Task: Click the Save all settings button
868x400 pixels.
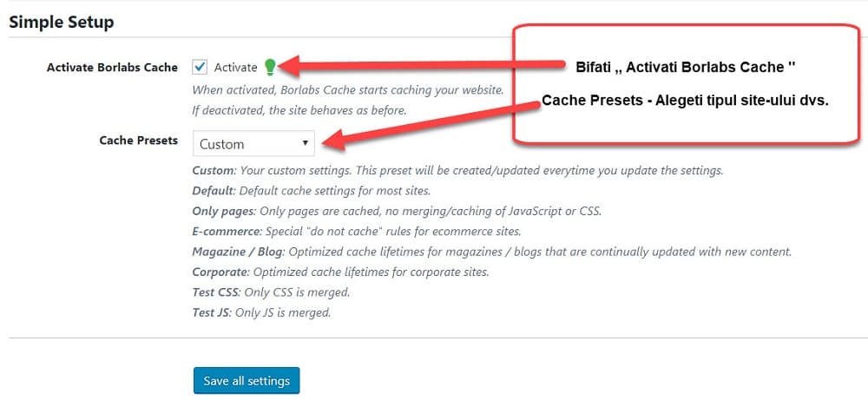Action: (x=247, y=381)
